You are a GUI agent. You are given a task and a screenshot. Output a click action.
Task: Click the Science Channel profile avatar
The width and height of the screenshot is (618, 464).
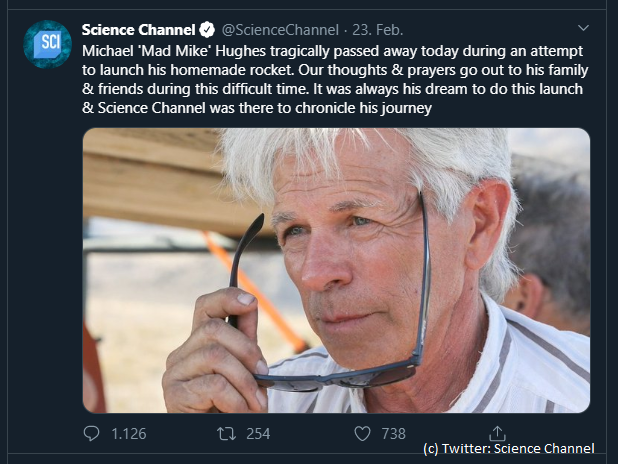pyautogui.click(x=47, y=44)
